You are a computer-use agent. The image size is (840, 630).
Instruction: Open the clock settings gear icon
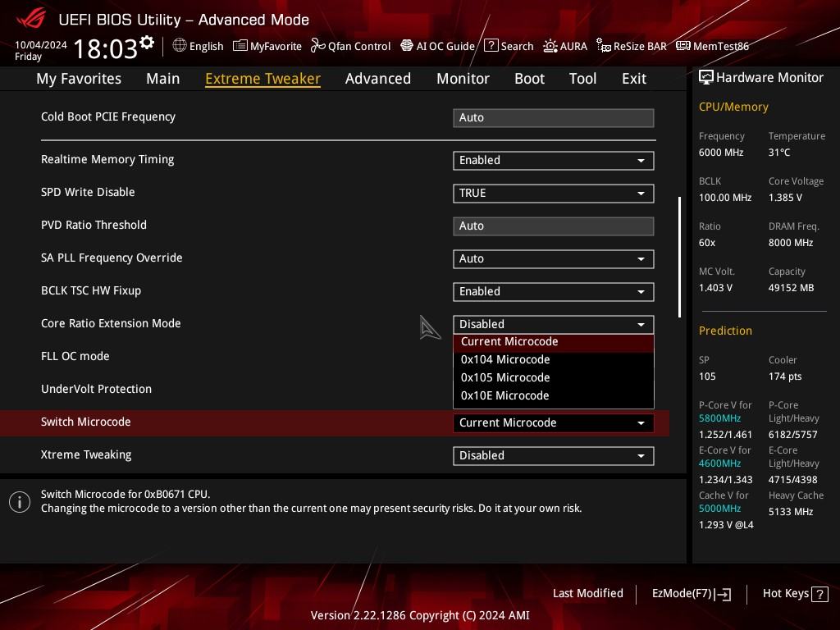tap(147, 42)
